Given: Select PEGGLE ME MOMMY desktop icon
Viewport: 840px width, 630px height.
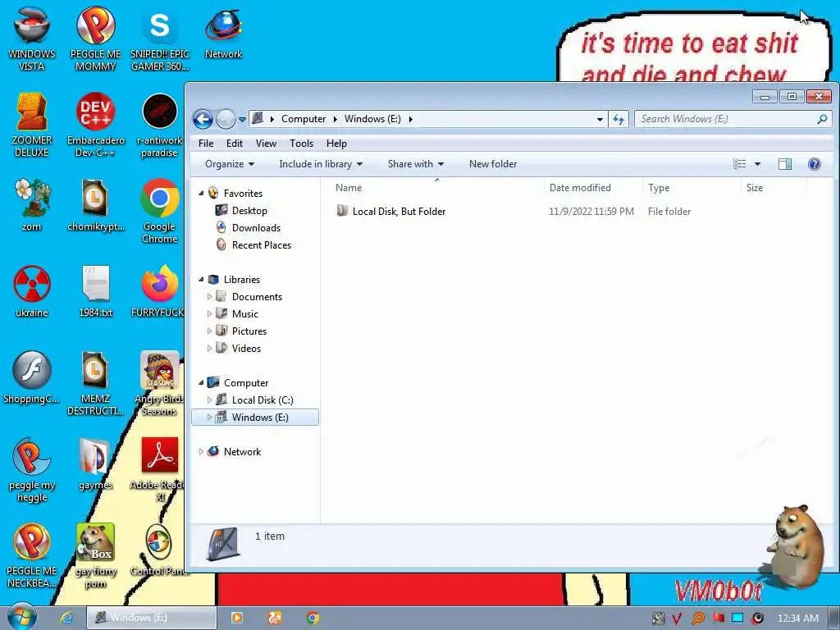Looking at the screenshot, I should (x=95, y=39).
